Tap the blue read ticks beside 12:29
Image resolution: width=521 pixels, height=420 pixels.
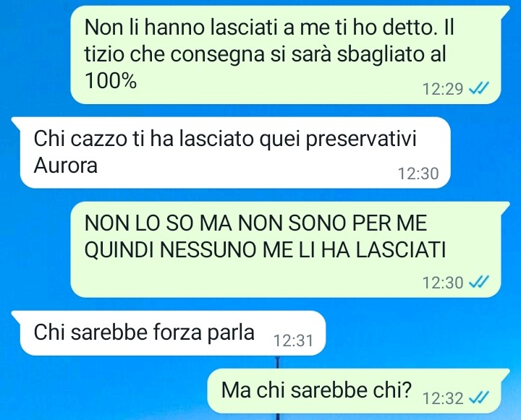click(x=478, y=89)
